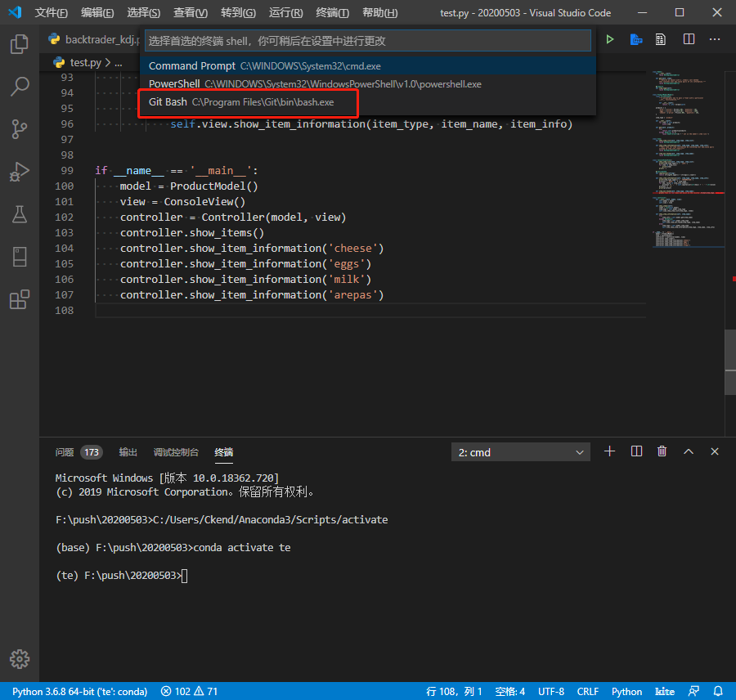Open the Manage gear settings icon
This screenshot has width=736, height=700.
tap(19, 658)
